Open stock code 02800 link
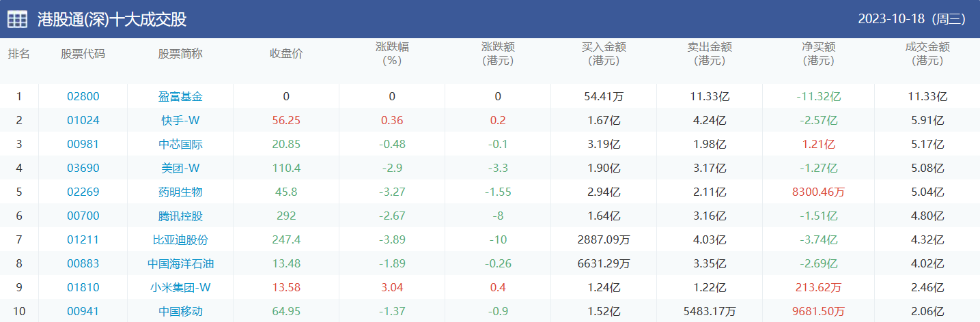The width and height of the screenshot is (980, 322). pyautogui.click(x=83, y=97)
